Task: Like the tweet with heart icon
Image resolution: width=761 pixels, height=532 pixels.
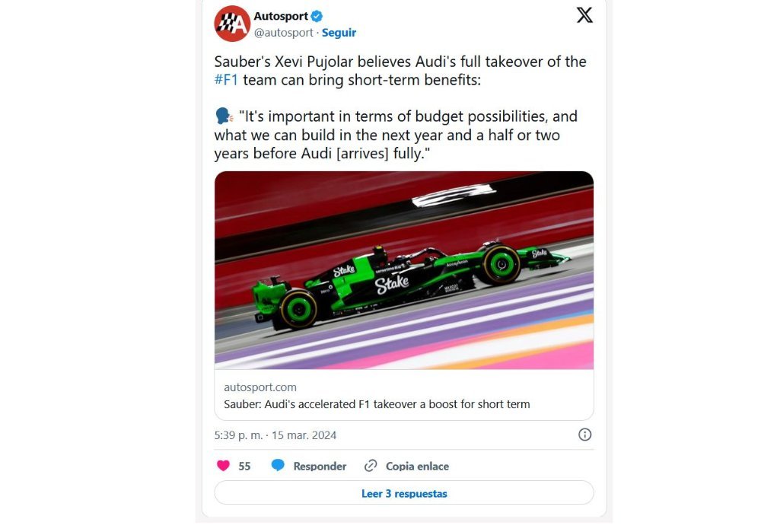Action: tap(223, 466)
